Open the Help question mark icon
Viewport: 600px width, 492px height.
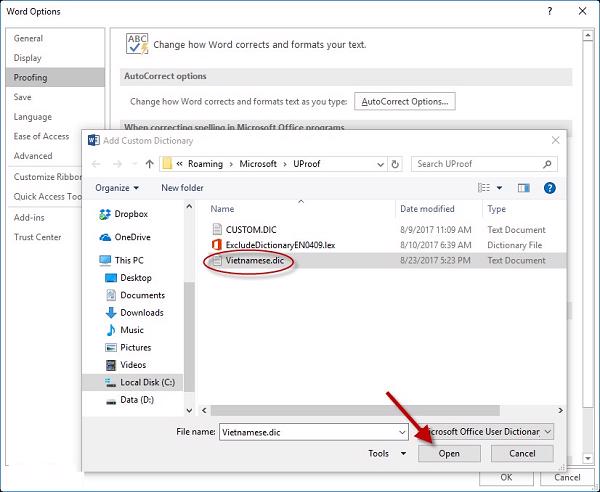coord(550,187)
